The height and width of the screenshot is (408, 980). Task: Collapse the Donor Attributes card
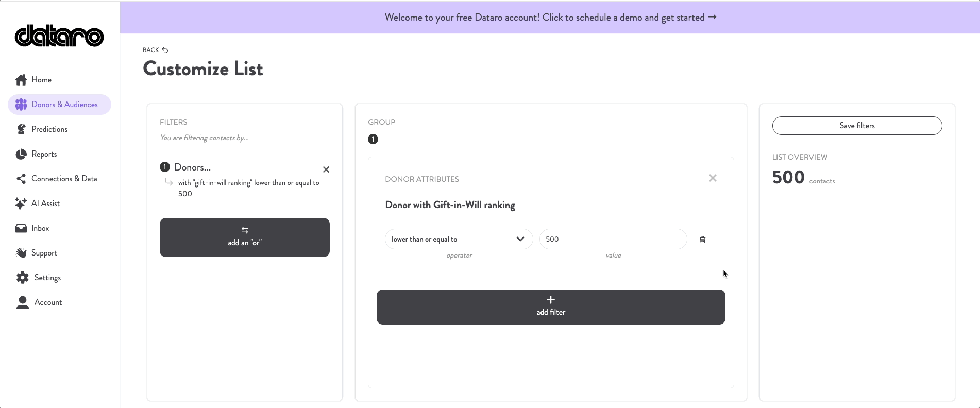713,178
